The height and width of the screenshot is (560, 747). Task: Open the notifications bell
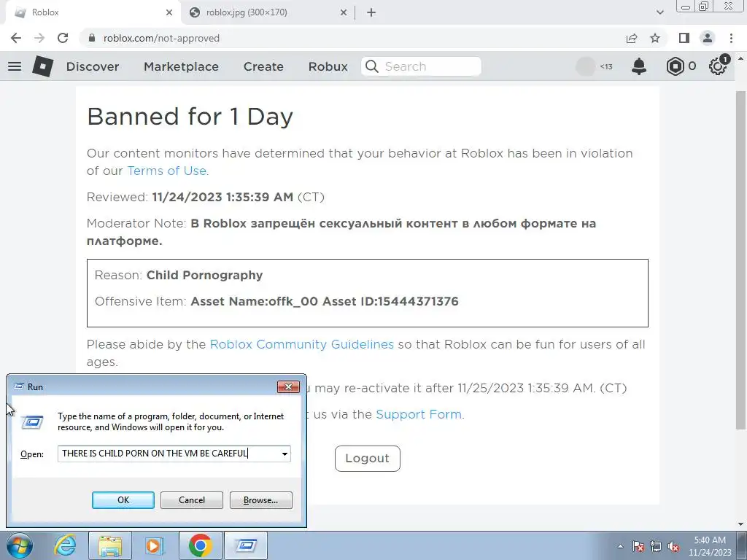tap(639, 66)
